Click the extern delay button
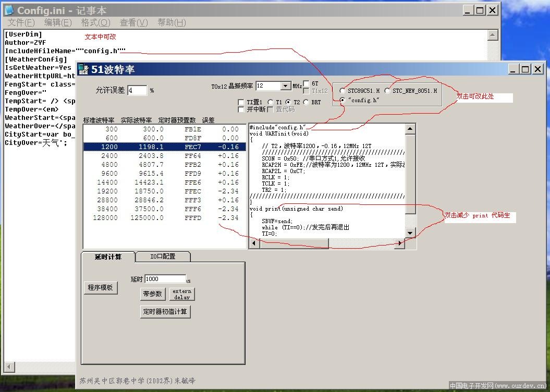 click(182, 294)
